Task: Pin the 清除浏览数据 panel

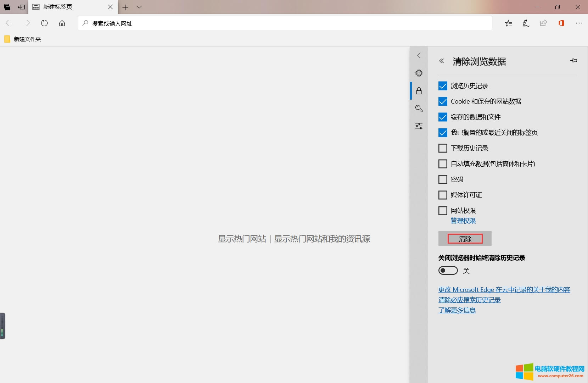Action: (x=573, y=60)
